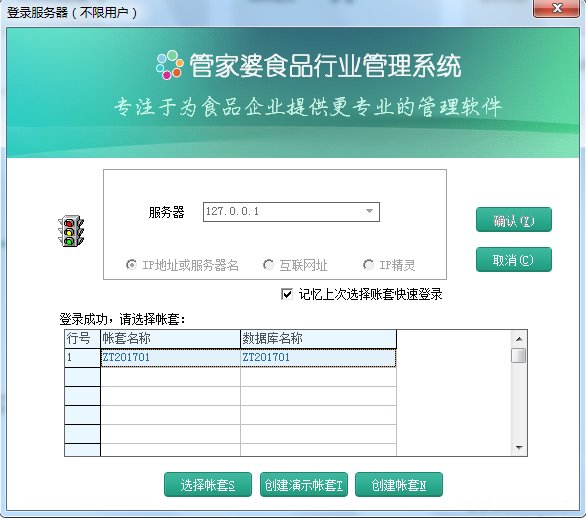Viewport: 586px width, 523px height.
Task: Click the 确认 confirm button
Action: pos(513,220)
